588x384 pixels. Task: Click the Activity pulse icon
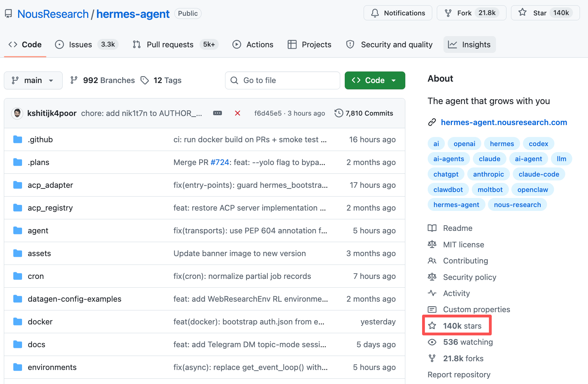432,293
